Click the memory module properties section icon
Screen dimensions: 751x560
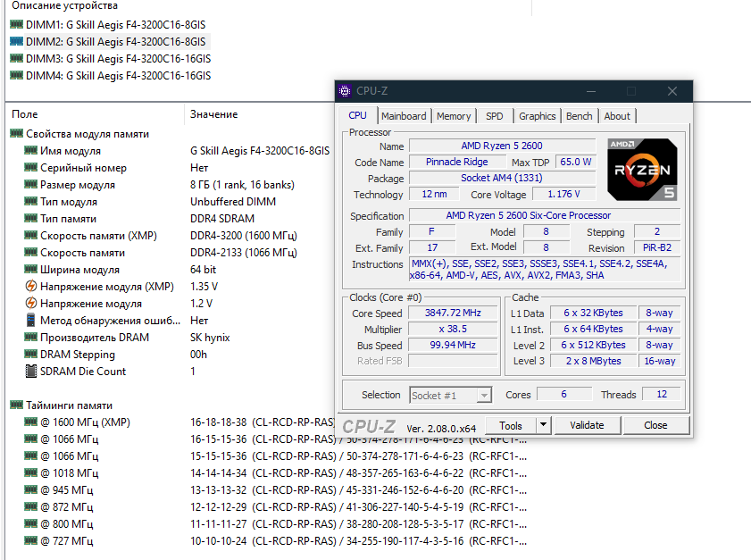[16, 134]
